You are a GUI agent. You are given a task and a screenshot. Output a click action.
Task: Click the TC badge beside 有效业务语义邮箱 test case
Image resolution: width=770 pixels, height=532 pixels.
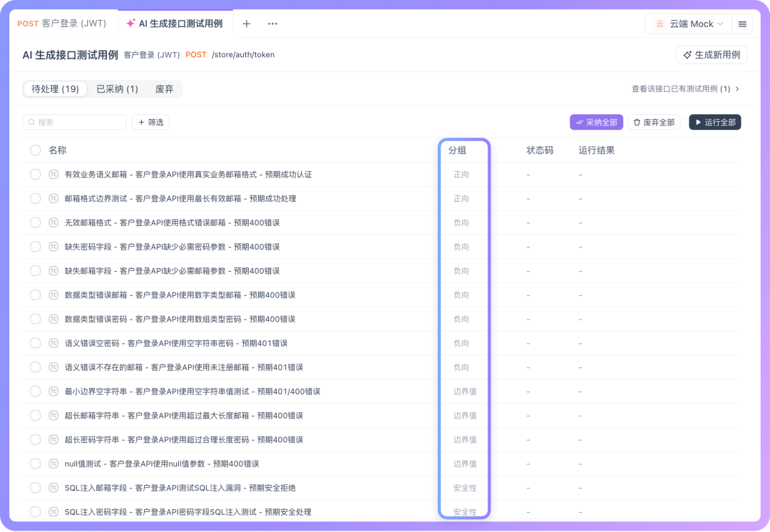[x=53, y=174]
